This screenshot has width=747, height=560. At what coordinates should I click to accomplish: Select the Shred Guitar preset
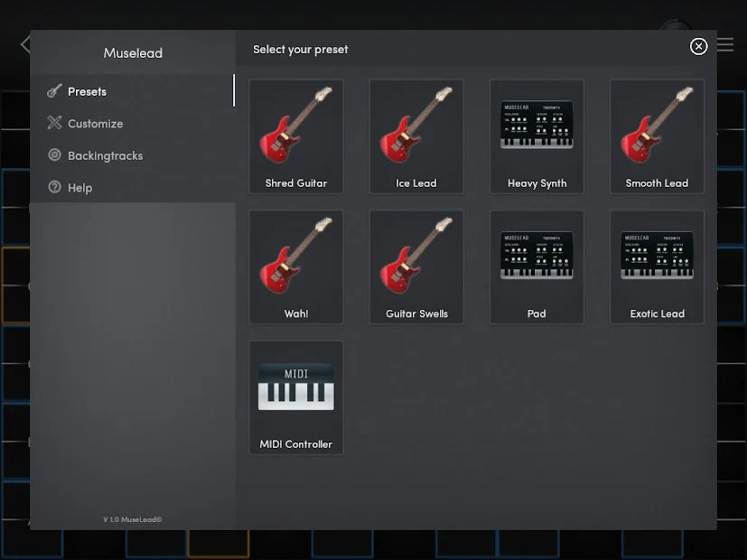point(296,136)
